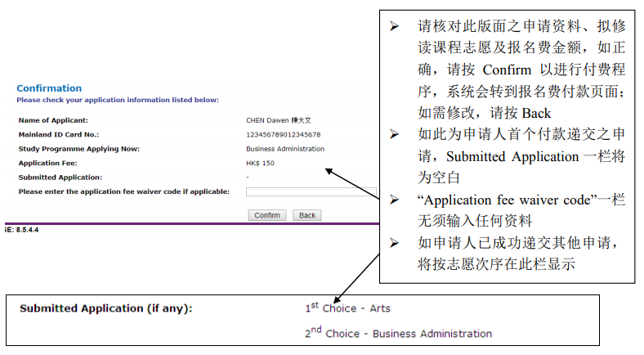Click 'Please check your application information' instruction line

pos(117,100)
